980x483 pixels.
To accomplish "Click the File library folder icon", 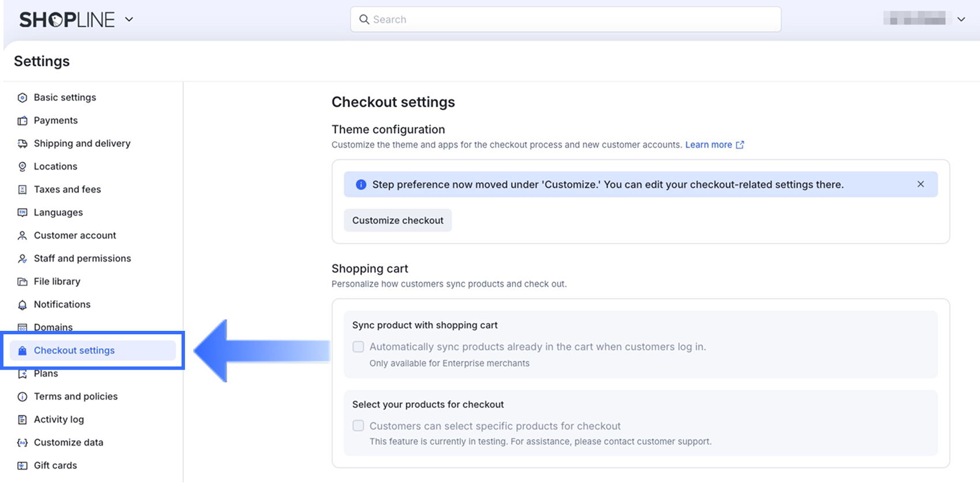I will pyautogui.click(x=22, y=282).
